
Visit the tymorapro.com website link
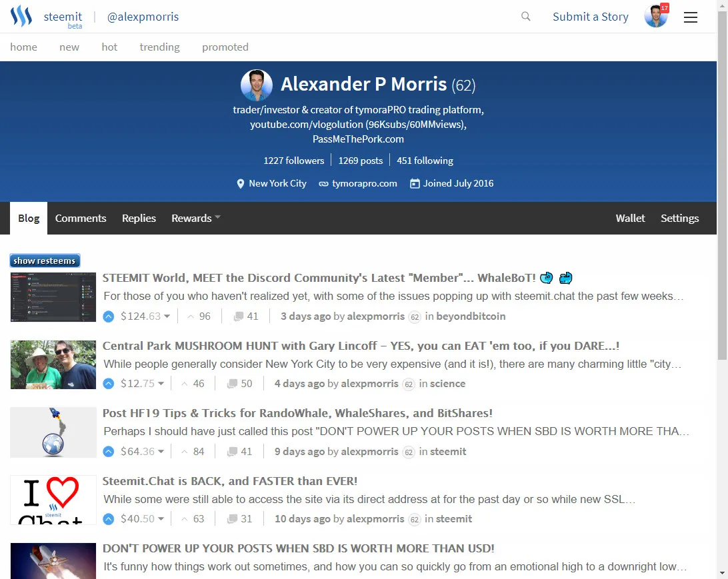pos(365,183)
